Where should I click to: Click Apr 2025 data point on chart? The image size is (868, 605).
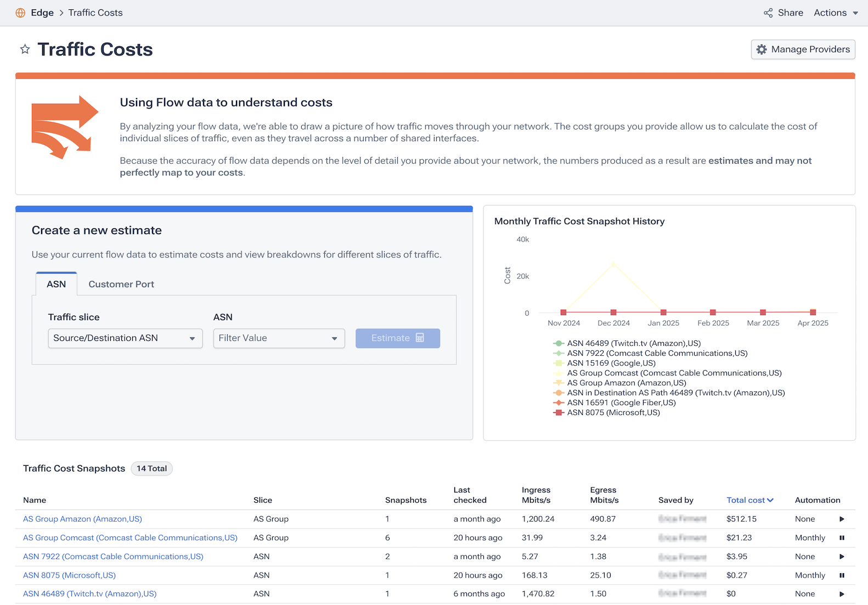[x=813, y=312]
